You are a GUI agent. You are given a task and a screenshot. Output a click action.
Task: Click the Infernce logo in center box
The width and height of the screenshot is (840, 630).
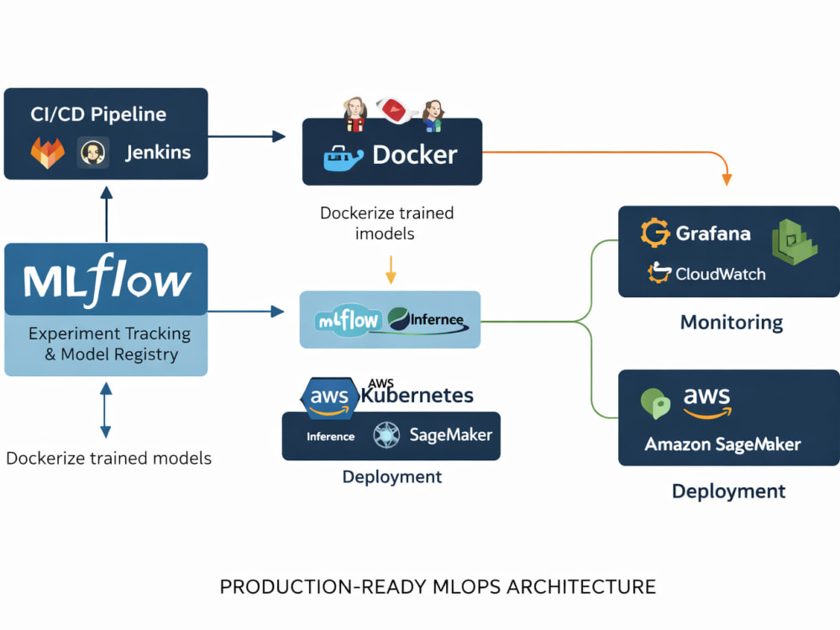click(428, 320)
